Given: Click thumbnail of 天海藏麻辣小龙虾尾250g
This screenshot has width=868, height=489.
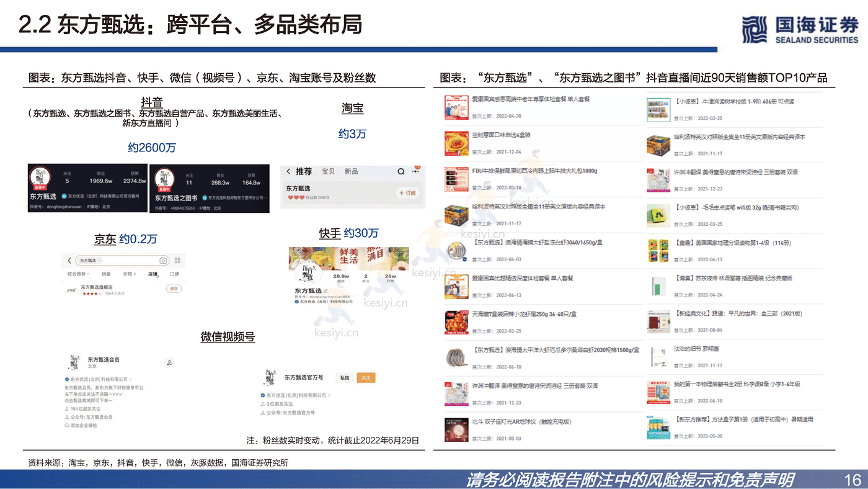Looking at the screenshot, I should coord(456,322).
